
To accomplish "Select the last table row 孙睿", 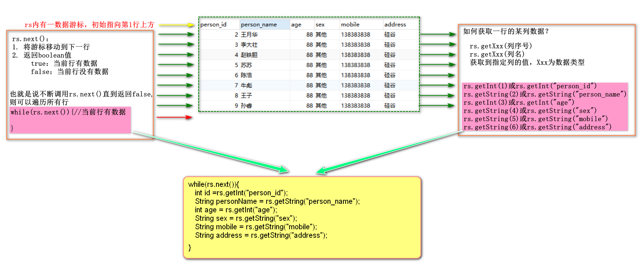I will [x=309, y=106].
